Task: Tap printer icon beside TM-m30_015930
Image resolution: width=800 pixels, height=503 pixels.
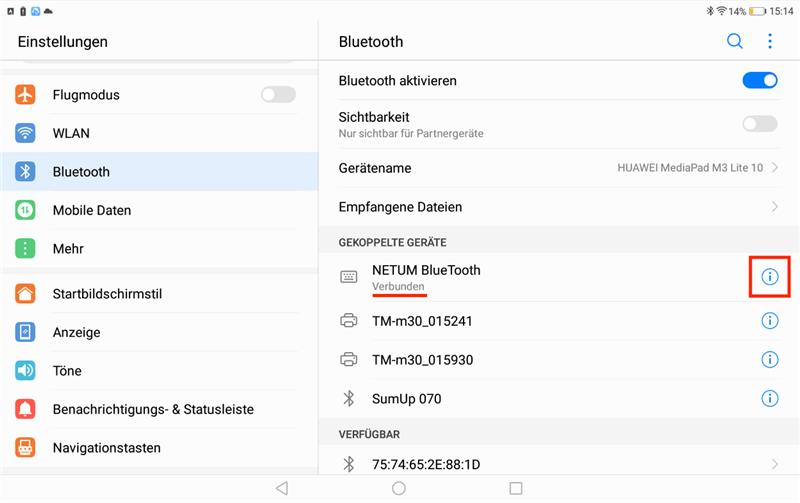Action: pos(348,359)
